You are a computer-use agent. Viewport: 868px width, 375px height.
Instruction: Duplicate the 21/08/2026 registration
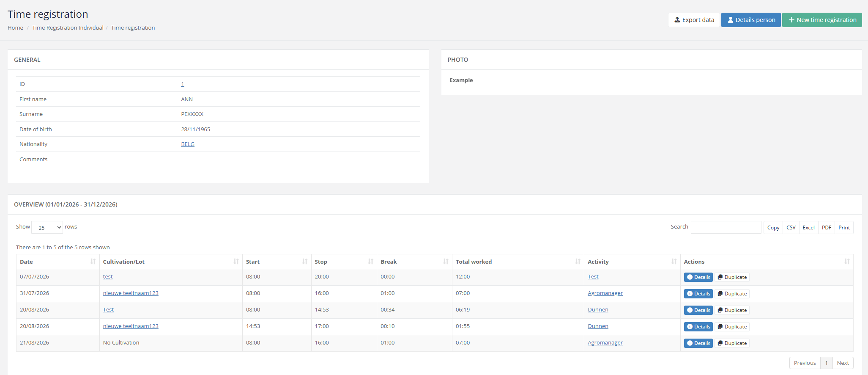pos(732,343)
